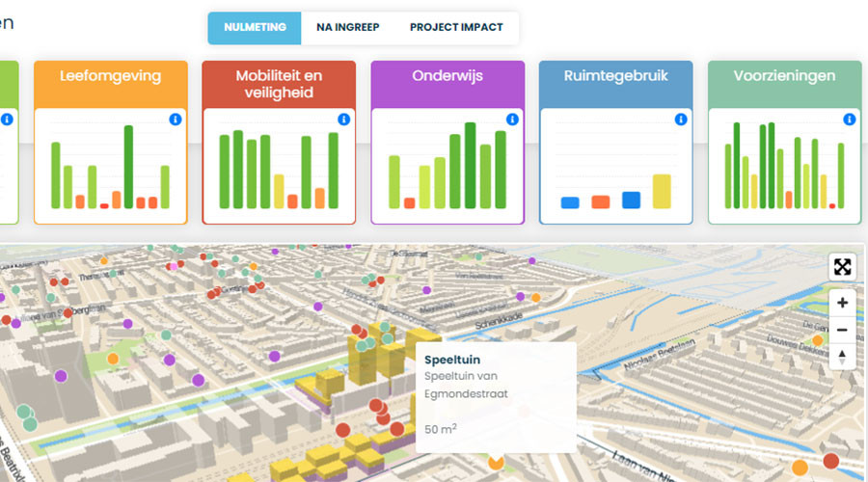Click tallest dark green bar in Onderwijs chart
This screenshot has height=482, width=868.
(470, 166)
